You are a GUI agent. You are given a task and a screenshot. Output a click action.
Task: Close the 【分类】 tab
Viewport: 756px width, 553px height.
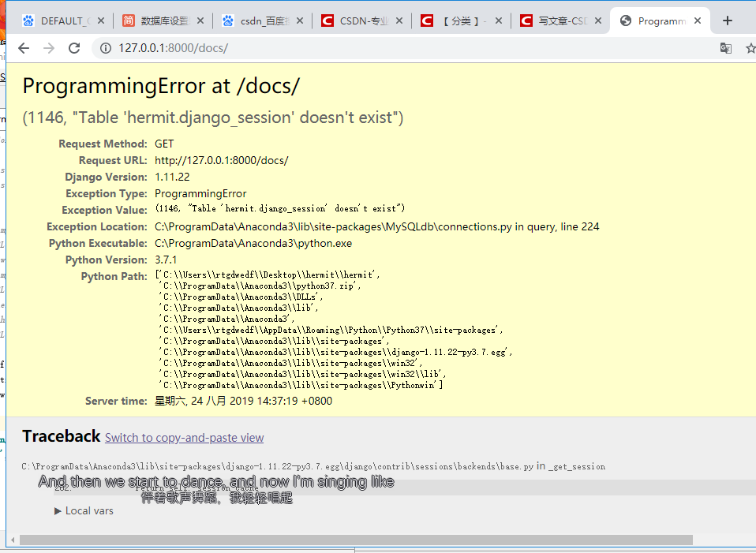click(499, 21)
